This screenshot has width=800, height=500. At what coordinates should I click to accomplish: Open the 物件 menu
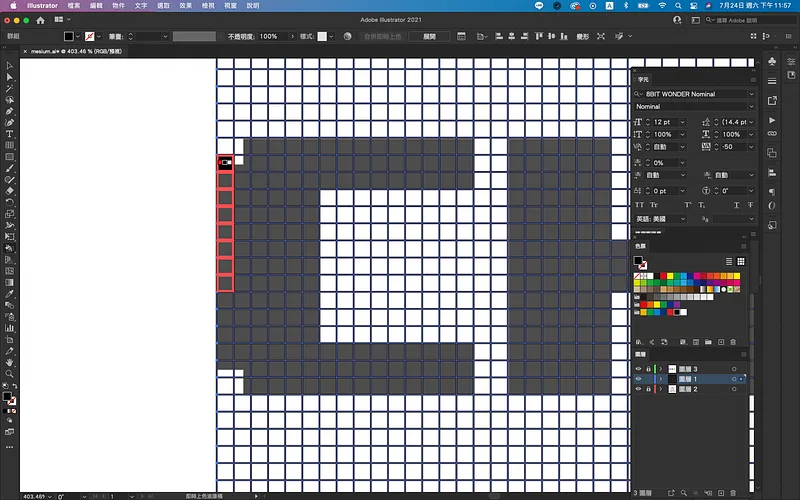pyautogui.click(x=118, y=6)
